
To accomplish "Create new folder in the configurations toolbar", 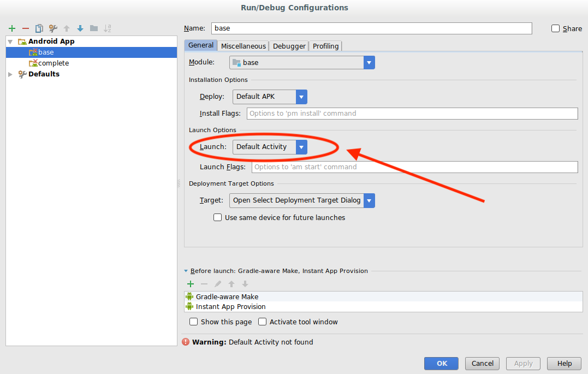I will pyautogui.click(x=94, y=28).
